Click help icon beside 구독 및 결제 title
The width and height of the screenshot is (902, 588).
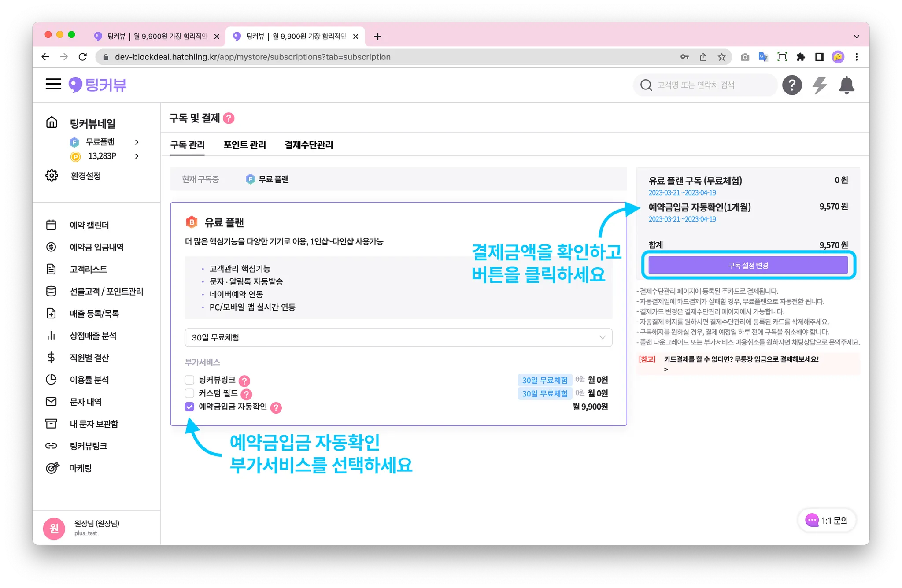pos(229,118)
